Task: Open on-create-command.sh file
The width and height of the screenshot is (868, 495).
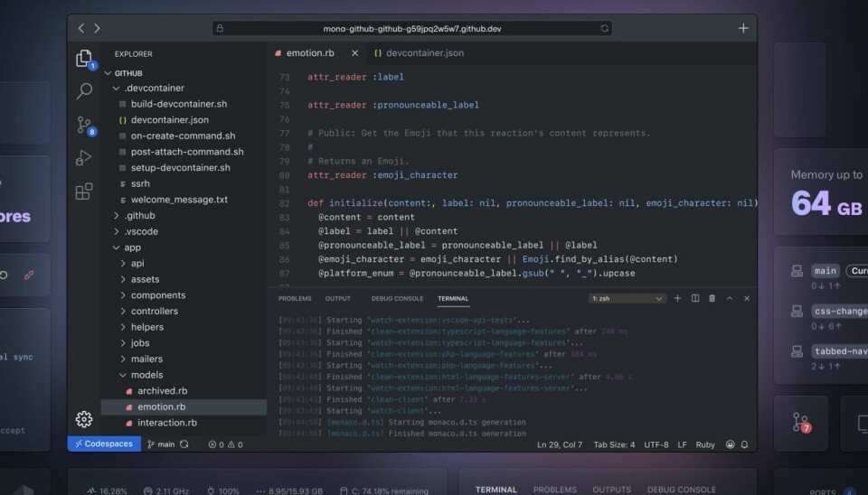Action: coord(184,135)
